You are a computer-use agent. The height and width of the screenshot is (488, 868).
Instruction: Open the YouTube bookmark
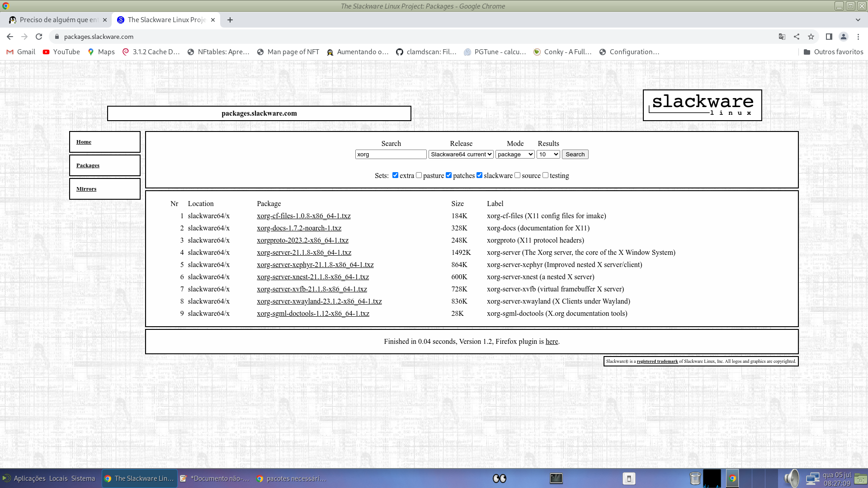[61, 52]
